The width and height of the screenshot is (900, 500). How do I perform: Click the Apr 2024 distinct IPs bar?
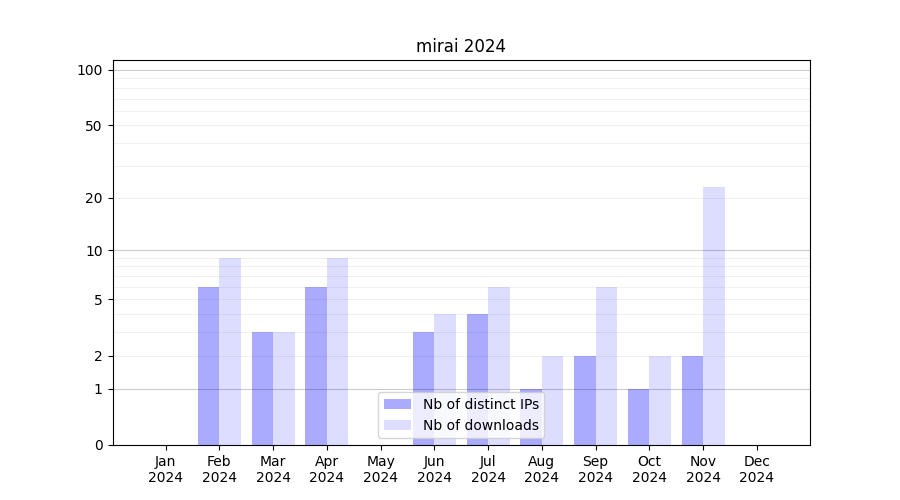316,365
